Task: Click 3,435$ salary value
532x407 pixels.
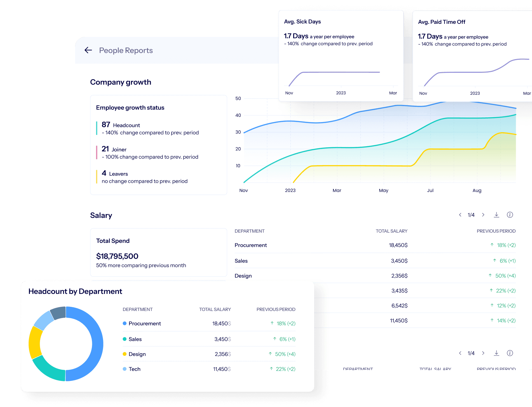Action: pyautogui.click(x=399, y=291)
